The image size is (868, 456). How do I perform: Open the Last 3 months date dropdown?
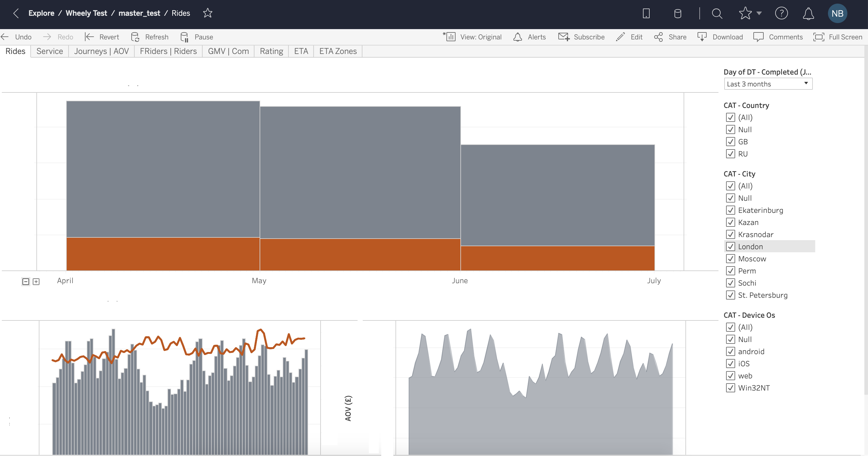pyautogui.click(x=768, y=84)
